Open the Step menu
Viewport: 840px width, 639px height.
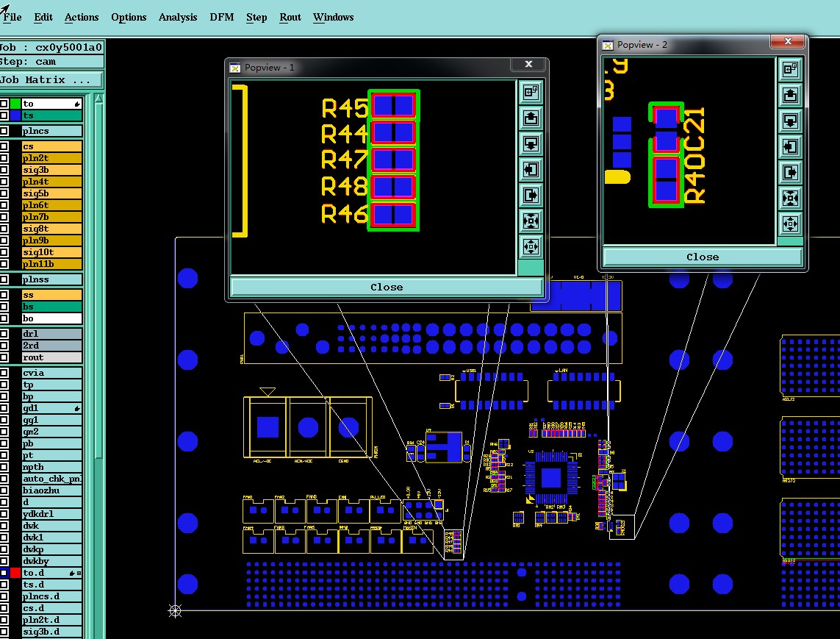click(256, 17)
